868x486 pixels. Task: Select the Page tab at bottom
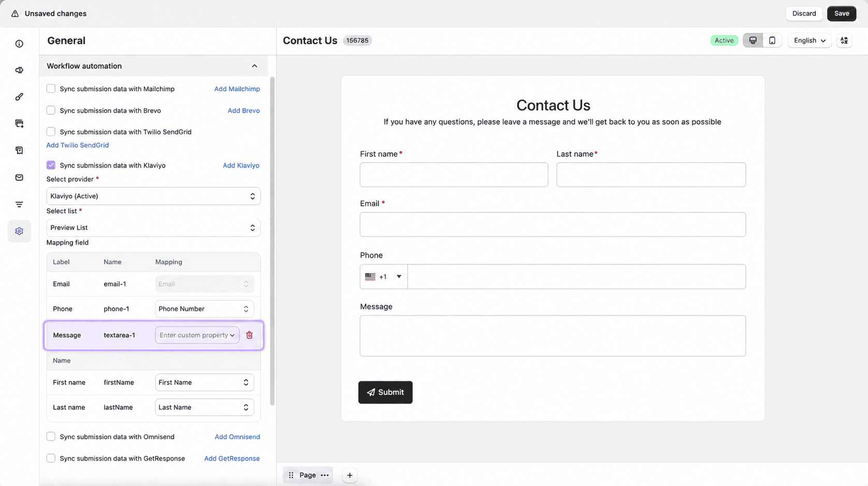pyautogui.click(x=308, y=475)
